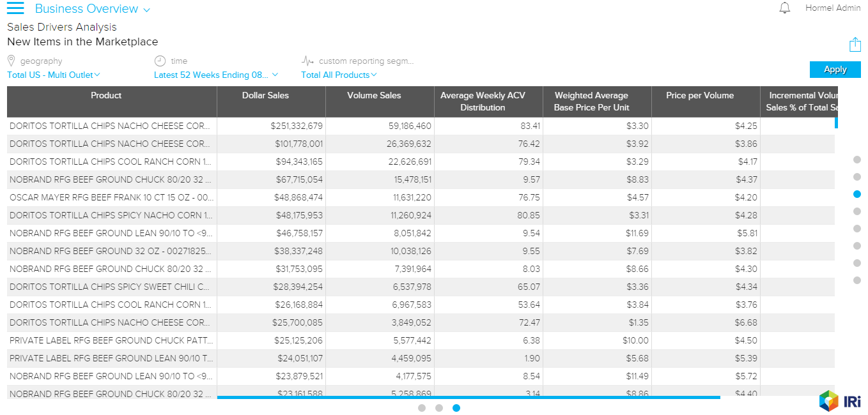Screen dimensions: 868x415
Task: Click the time clock icon
Action: click(160, 61)
